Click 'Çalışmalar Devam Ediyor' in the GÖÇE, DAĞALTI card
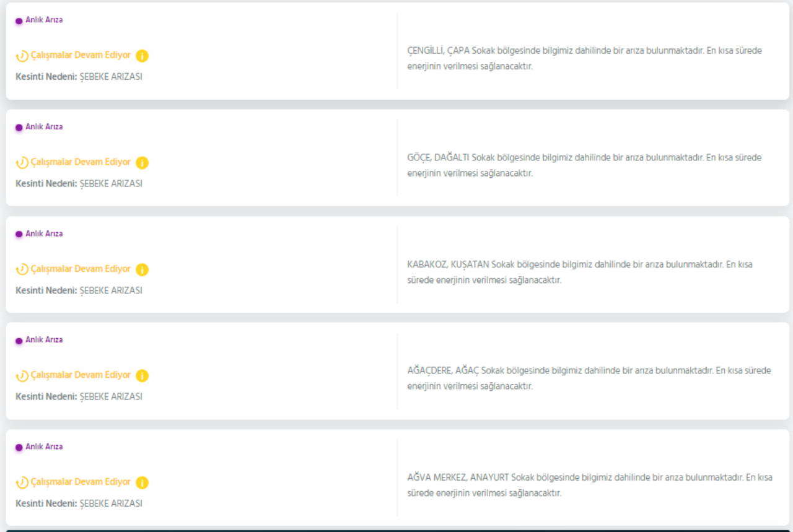Viewport: 793px width, 532px height. (x=81, y=162)
